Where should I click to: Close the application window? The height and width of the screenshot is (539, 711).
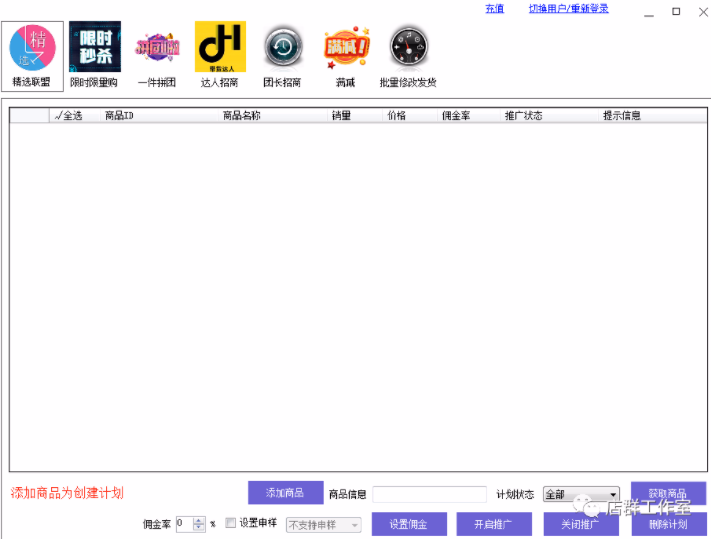click(703, 12)
